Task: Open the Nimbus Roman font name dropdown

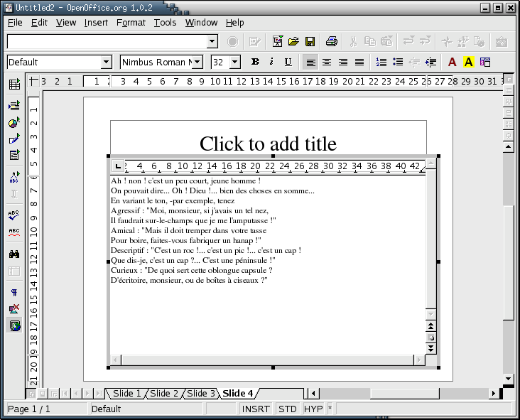Action: click(x=197, y=62)
